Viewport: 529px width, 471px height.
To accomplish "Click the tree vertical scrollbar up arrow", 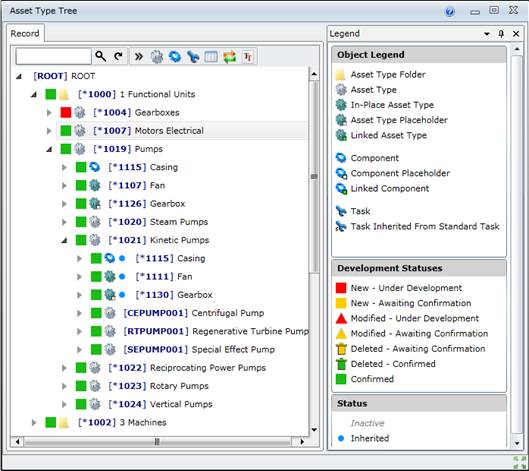I will point(314,74).
